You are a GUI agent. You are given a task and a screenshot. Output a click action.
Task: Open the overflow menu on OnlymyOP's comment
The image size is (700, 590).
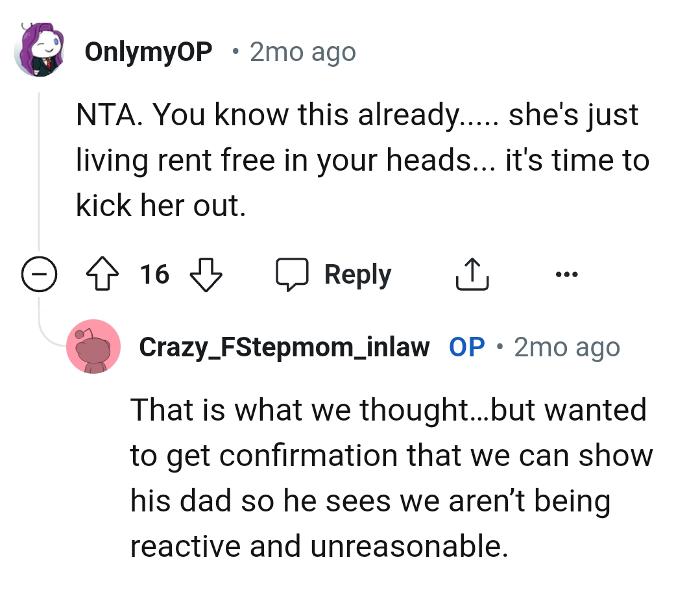pos(566,274)
